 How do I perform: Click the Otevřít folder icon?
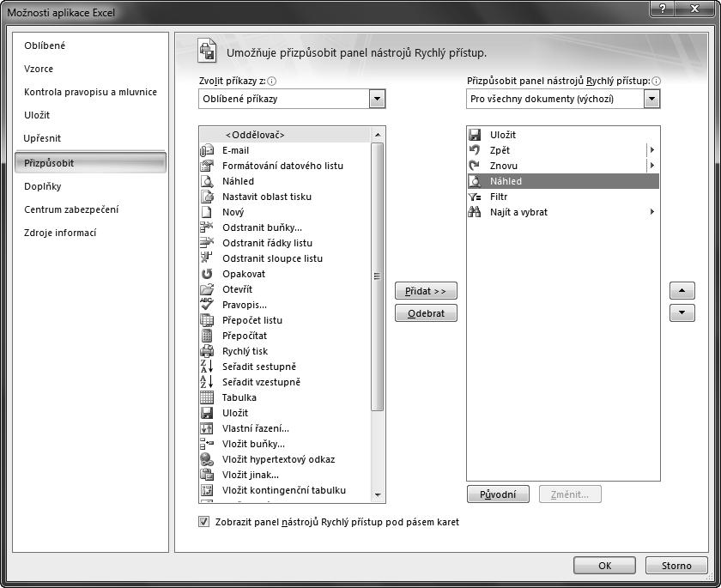coord(207,289)
